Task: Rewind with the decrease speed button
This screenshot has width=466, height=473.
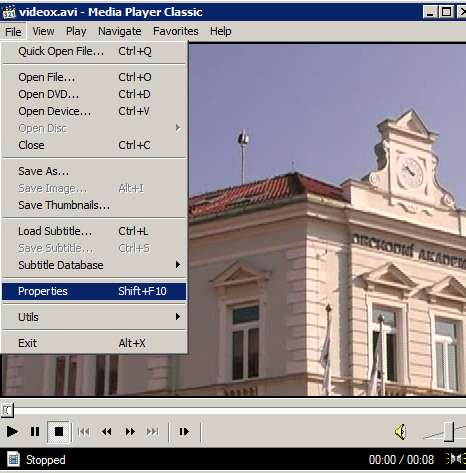Action: [x=107, y=432]
